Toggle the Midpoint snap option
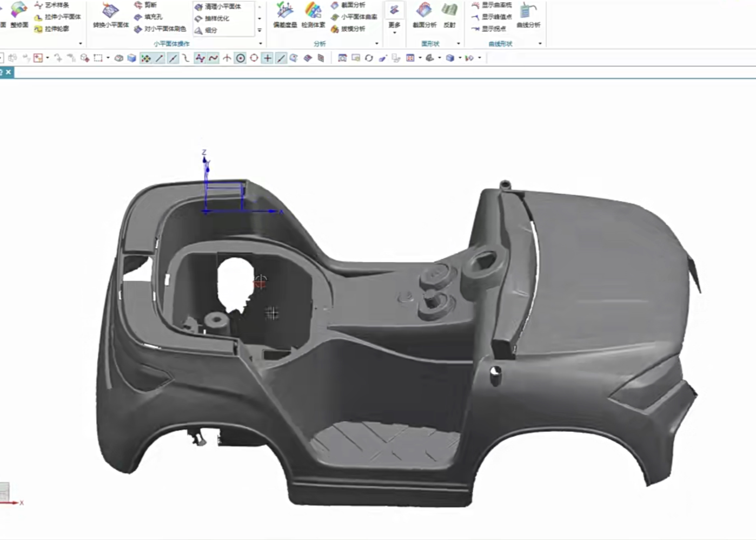This screenshot has height=540, width=756. coord(173,58)
